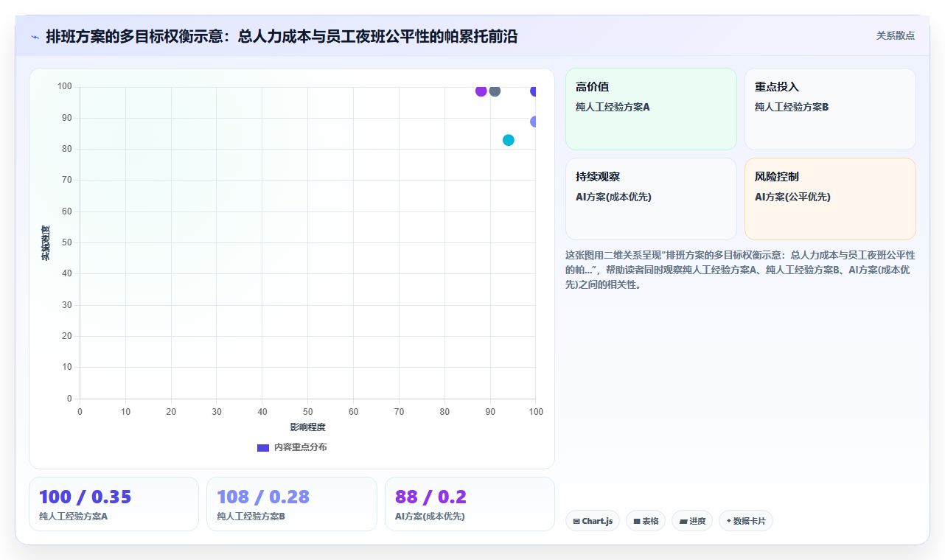
Task: Click the Chart.js tag chip
Action: tap(593, 521)
